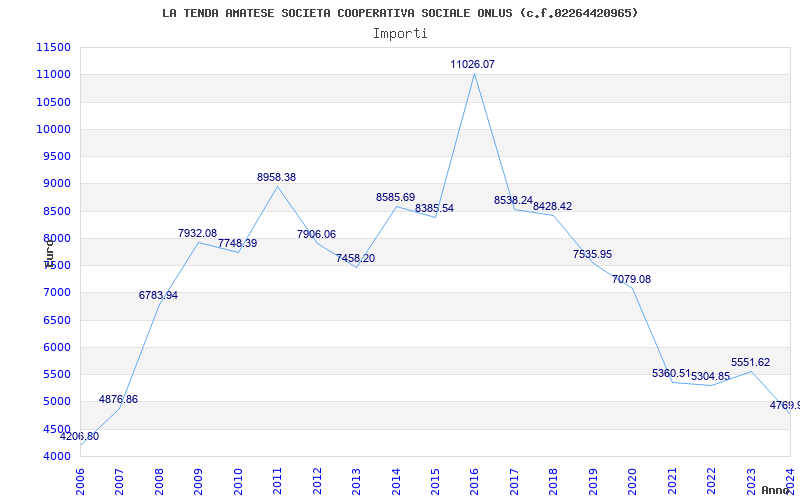
Task: Select the 2008 x-axis year label
Action: point(159,482)
